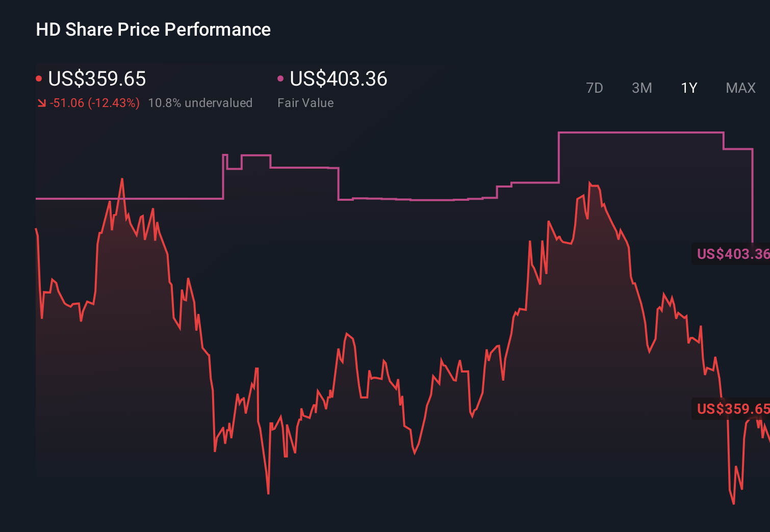Click the US$359.65 legend price
The image size is (770, 532).
coord(97,79)
